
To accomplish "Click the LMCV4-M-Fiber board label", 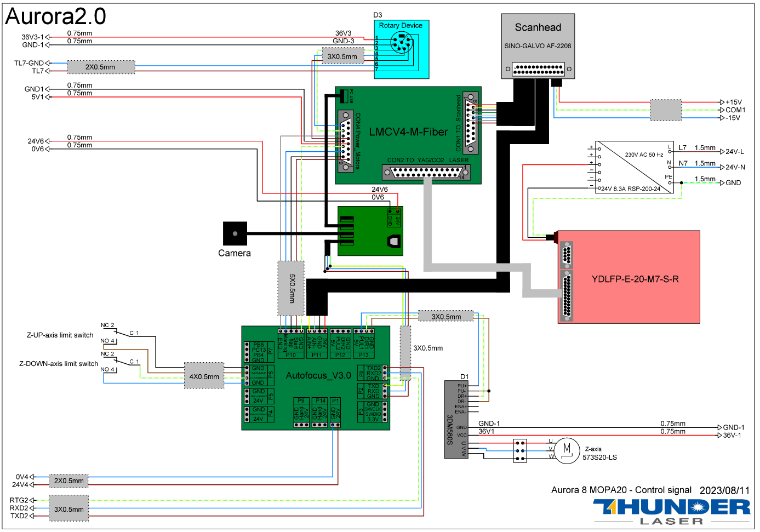I will click(x=408, y=131).
